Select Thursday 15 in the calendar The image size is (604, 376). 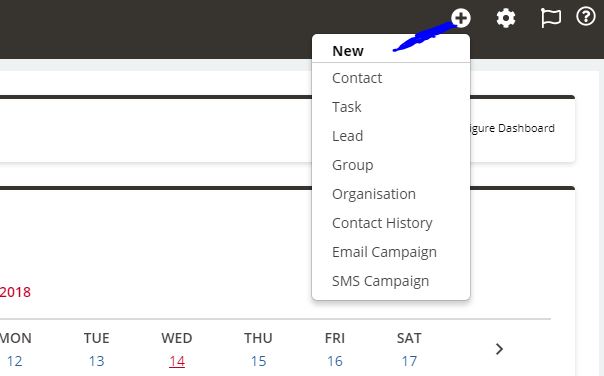pos(258,361)
